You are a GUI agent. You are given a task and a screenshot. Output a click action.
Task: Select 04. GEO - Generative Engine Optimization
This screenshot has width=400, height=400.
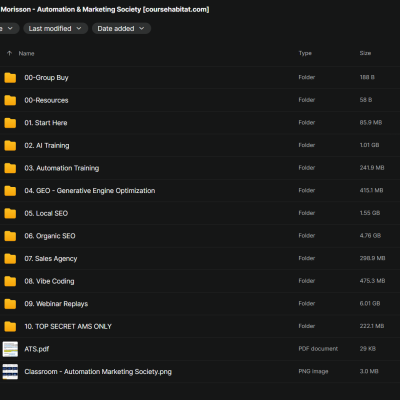pos(90,191)
